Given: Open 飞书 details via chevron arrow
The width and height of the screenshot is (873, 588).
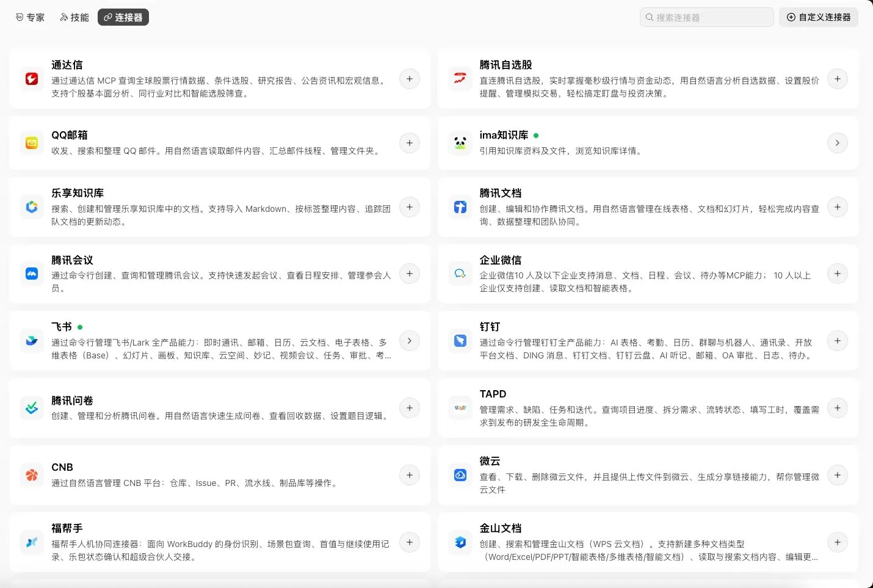Looking at the screenshot, I should pos(410,341).
